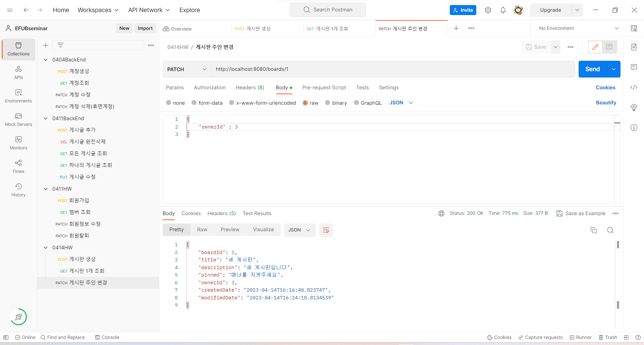Screen dimensions: 644x345
Task: Click Beautify link
Action: [606, 103]
